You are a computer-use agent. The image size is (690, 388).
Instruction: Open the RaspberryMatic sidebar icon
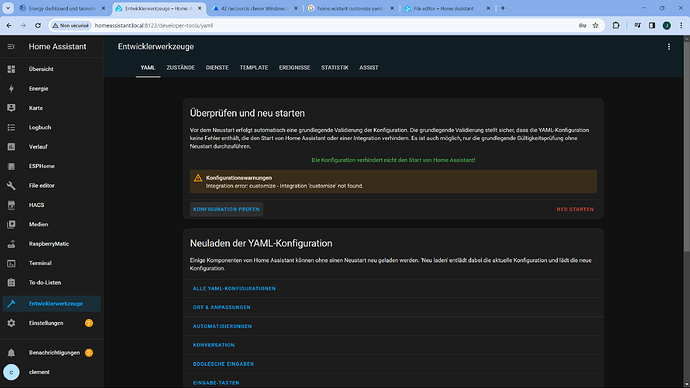(11, 244)
